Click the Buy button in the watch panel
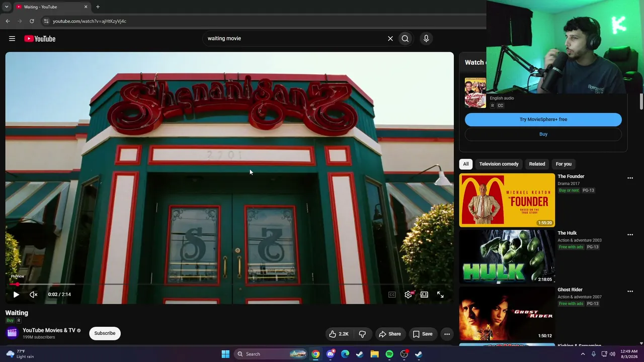This screenshot has width=644, height=362. (543, 134)
